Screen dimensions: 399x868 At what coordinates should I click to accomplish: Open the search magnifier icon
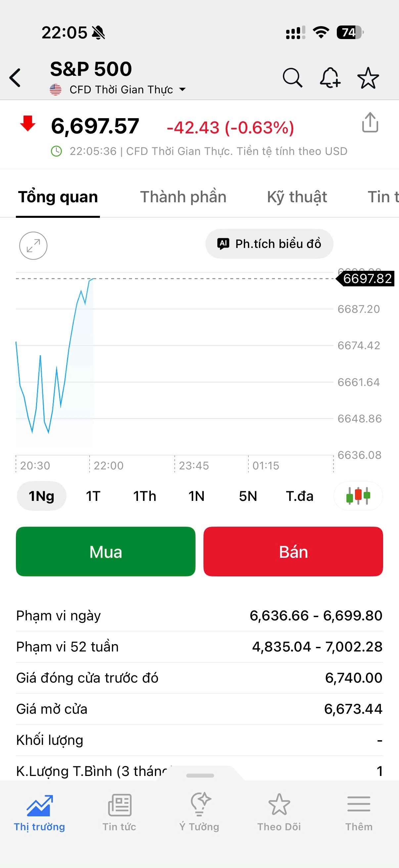(292, 78)
